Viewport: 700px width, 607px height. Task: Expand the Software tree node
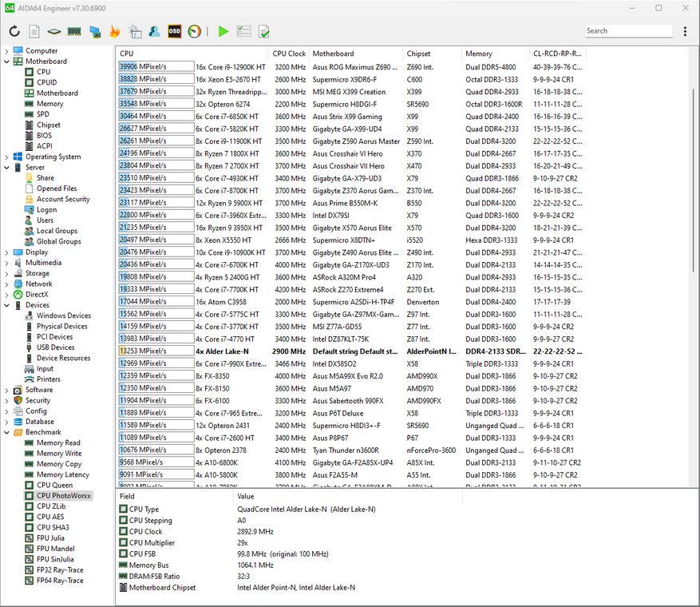(6, 390)
